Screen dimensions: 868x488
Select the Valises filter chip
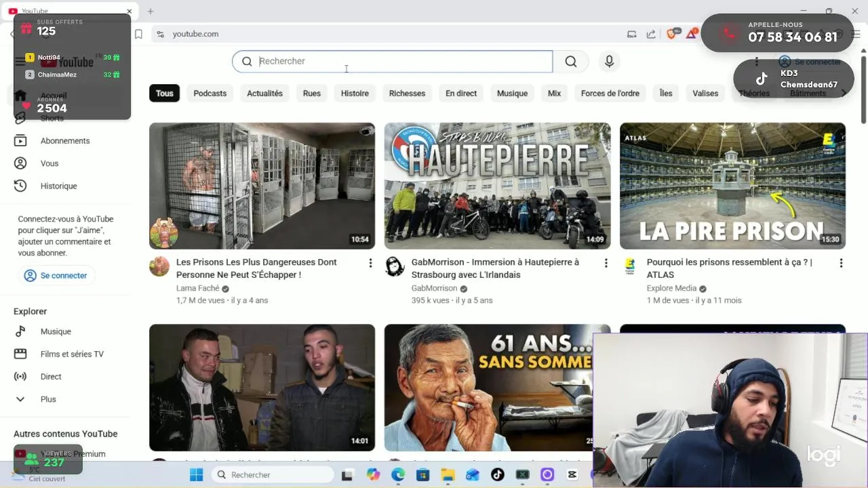705,94
